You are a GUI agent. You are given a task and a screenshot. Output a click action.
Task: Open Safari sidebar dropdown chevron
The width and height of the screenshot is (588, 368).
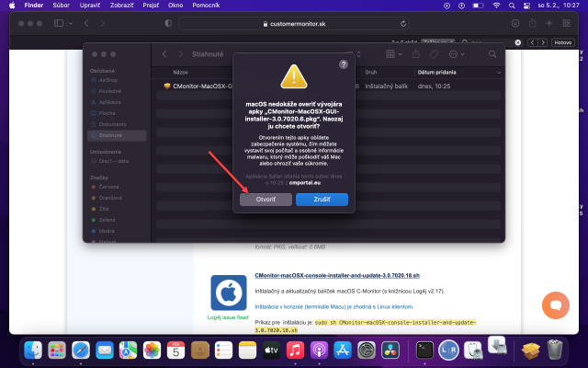click(x=71, y=23)
